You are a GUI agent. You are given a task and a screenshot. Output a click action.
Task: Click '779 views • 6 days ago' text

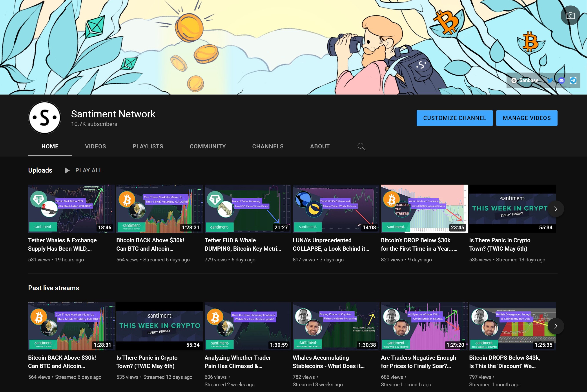coord(230,260)
